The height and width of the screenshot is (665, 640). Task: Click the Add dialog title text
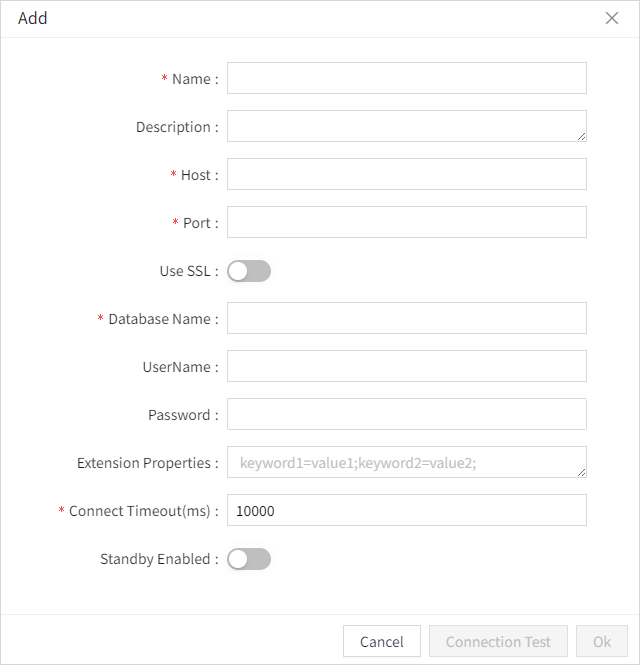click(x=33, y=19)
